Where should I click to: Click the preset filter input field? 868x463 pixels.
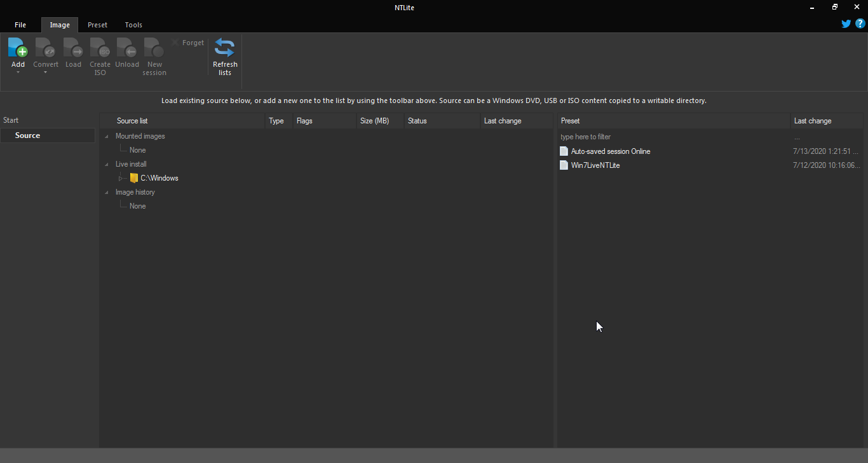(674, 137)
